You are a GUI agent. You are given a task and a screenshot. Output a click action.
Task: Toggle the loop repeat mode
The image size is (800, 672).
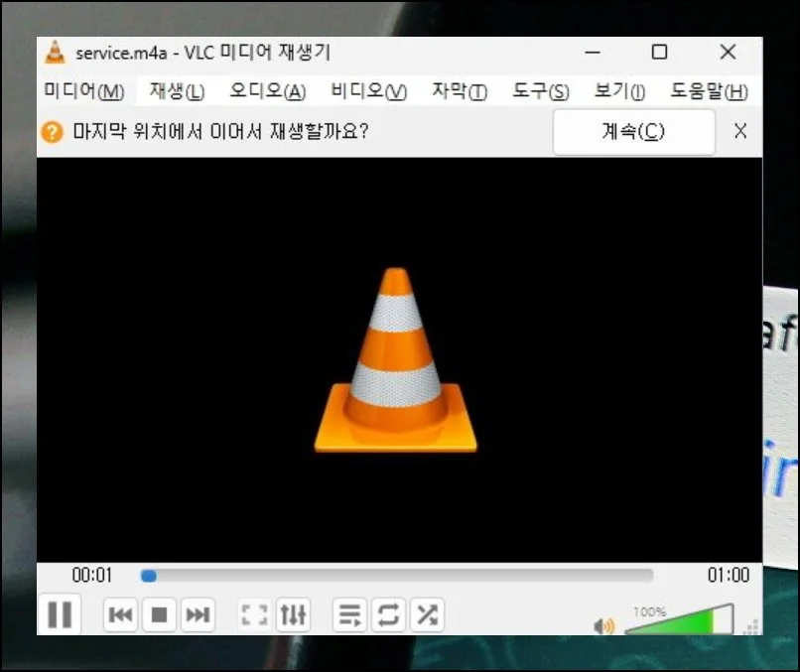click(x=387, y=615)
